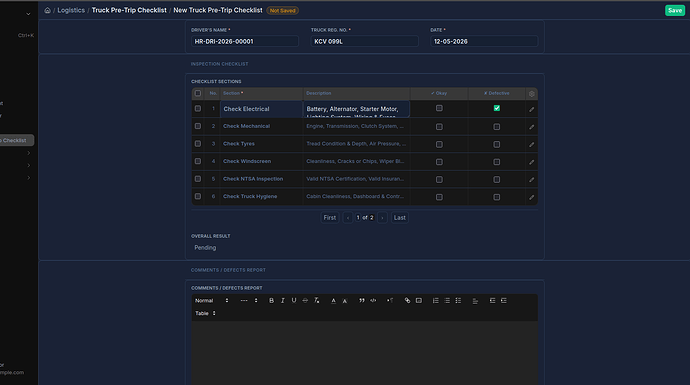This screenshot has width=690, height=385.
Task: Click the Cabin Cleanliness description cell
Action: coord(356,197)
